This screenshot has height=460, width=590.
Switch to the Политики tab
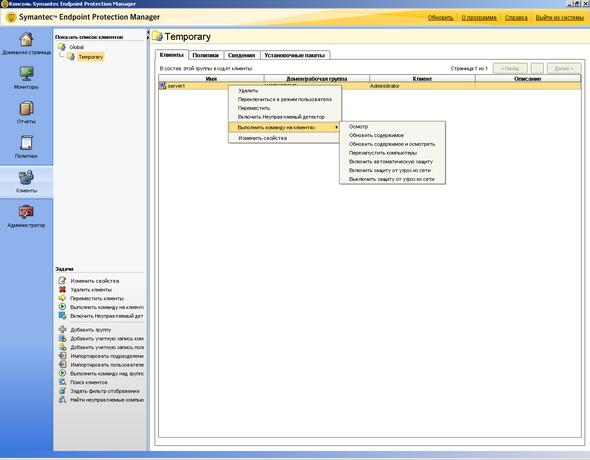pyautogui.click(x=205, y=55)
